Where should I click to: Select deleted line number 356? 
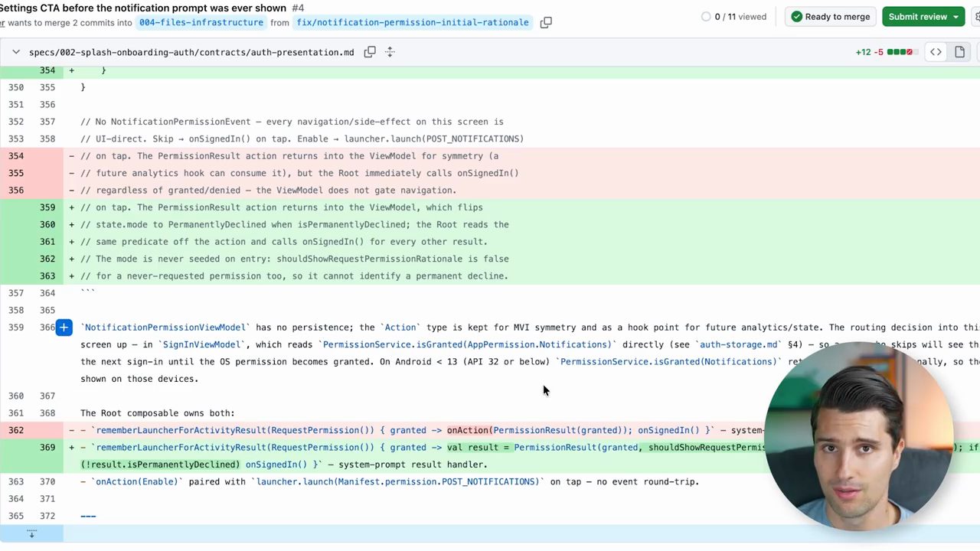[16, 191]
